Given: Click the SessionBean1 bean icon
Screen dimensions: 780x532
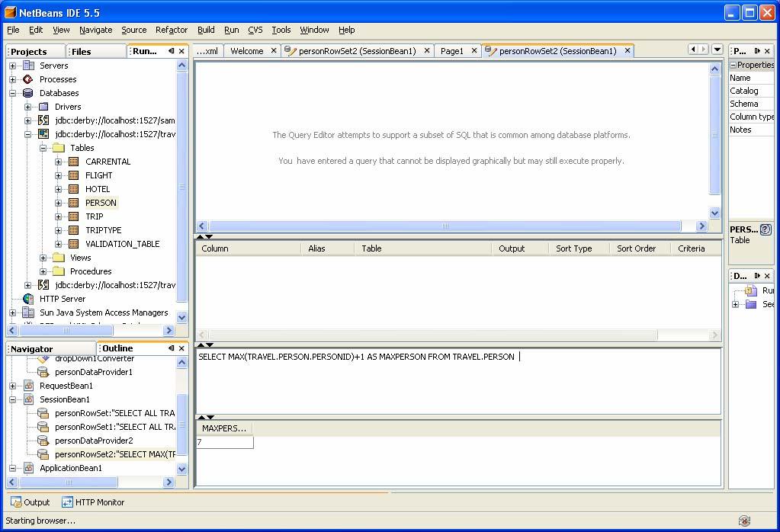Looking at the screenshot, I should click(x=29, y=399).
